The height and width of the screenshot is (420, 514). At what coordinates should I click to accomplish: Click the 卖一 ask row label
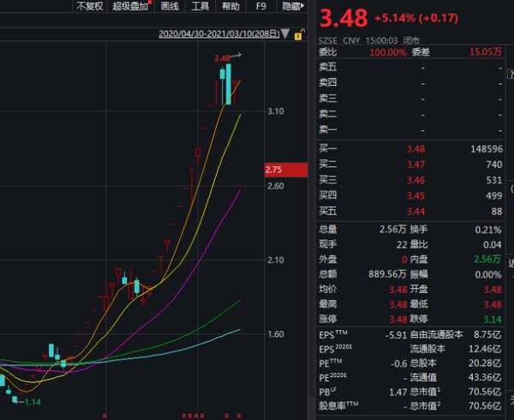tap(328, 129)
